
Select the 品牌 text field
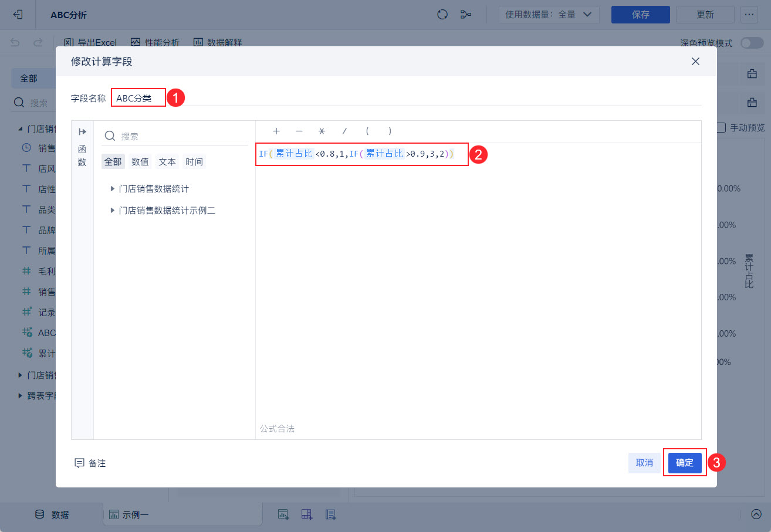click(38, 230)
